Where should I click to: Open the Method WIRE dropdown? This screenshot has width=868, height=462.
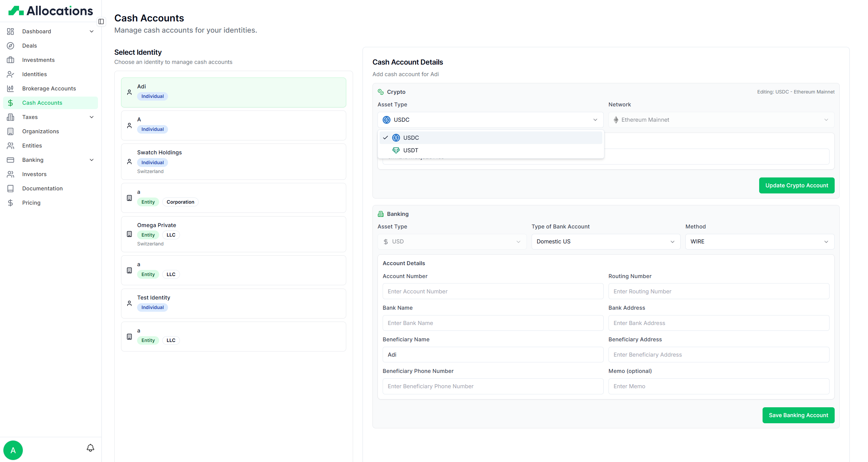(759, 241)
